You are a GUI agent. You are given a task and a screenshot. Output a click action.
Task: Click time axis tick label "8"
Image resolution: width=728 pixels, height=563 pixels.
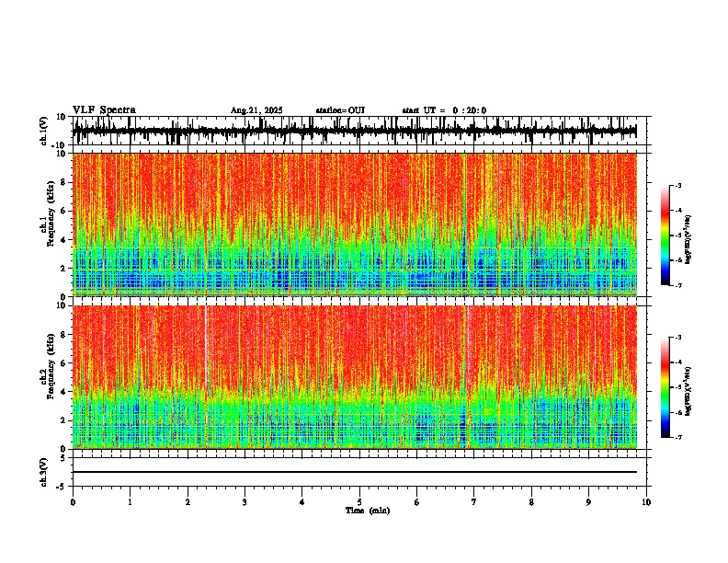(531, 502)
